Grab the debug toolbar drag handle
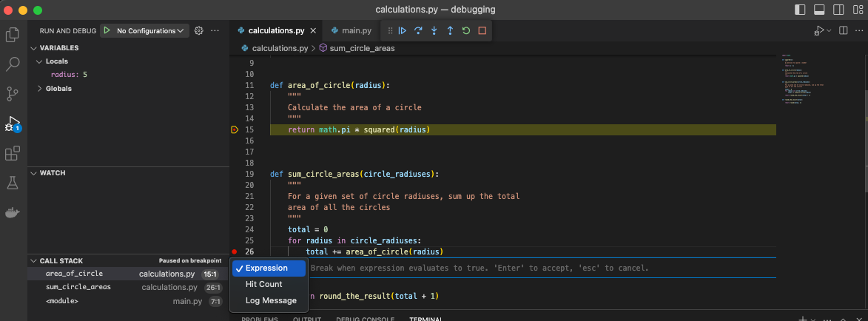The height and width of the screenshot is (321, 868). pyautogui.click(x=390, y=30)
